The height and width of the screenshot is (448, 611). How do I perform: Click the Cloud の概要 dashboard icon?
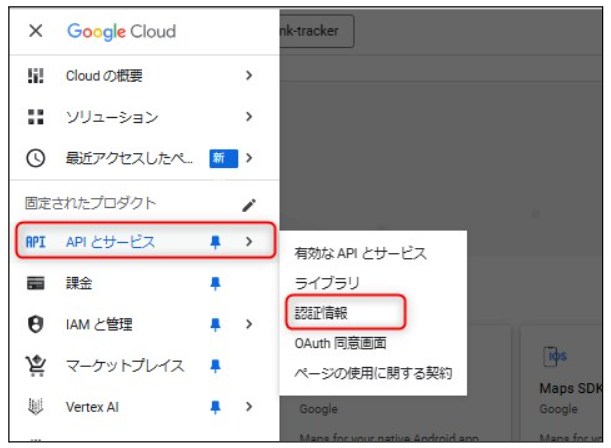(35, 75)
